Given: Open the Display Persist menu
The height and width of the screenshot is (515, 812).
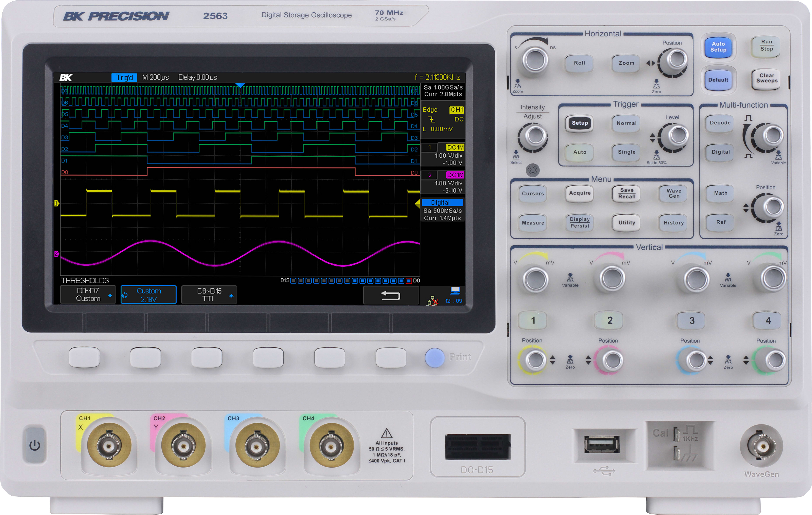Looking at the screenshot, I should 579,222.
